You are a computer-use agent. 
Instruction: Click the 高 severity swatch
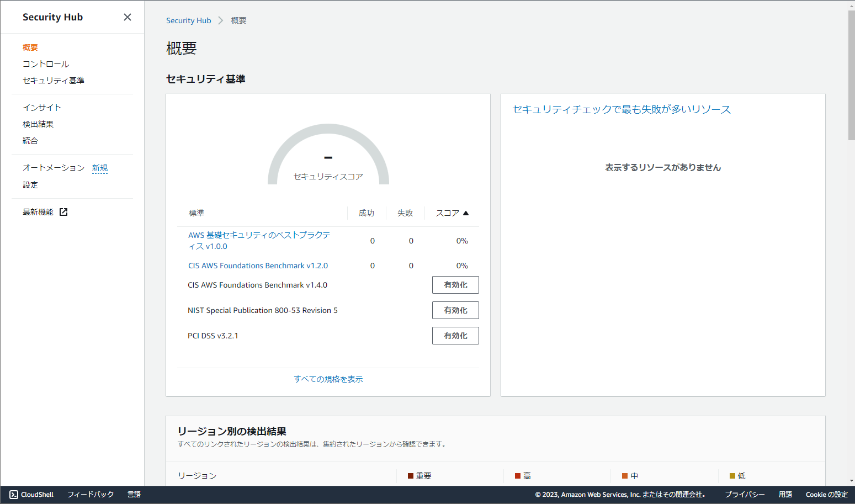pyautogui.click(x=518, y=476)
